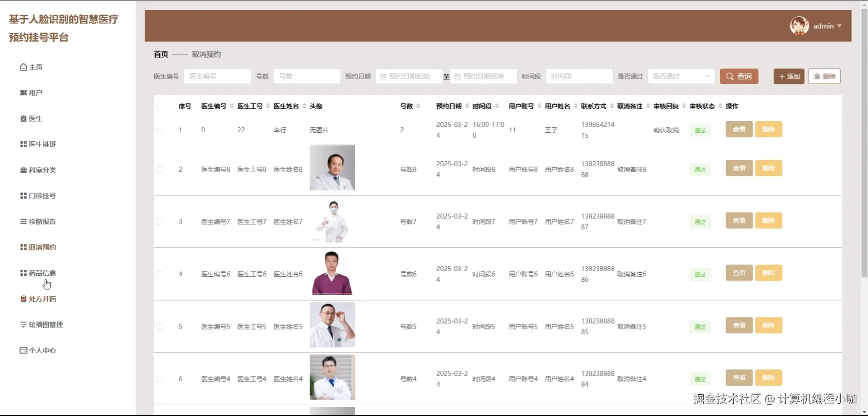The width and height of the screenshot is (868, 416).
Task: Check the row 3 医生姓名7 checkbox
Action: click(159, 222)
